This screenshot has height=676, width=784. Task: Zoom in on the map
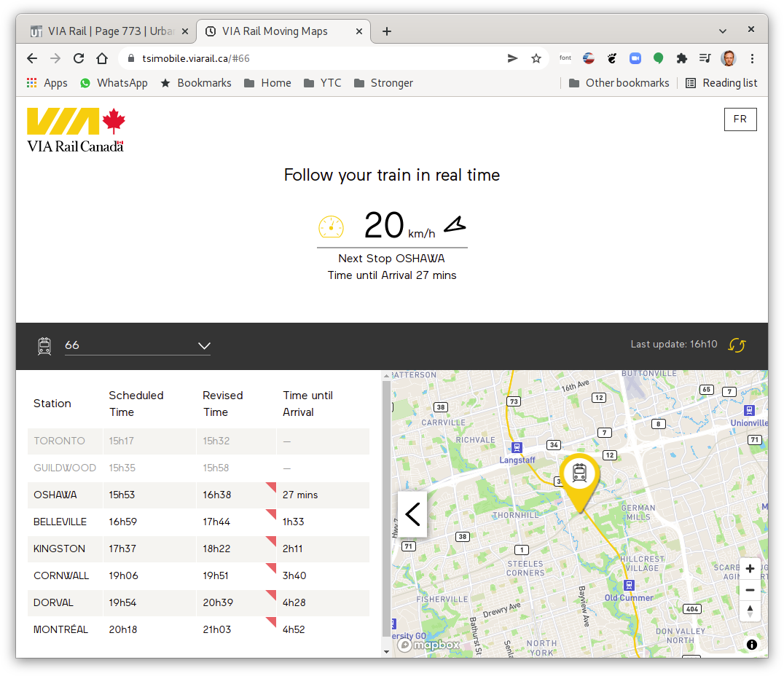click(750, 569)
